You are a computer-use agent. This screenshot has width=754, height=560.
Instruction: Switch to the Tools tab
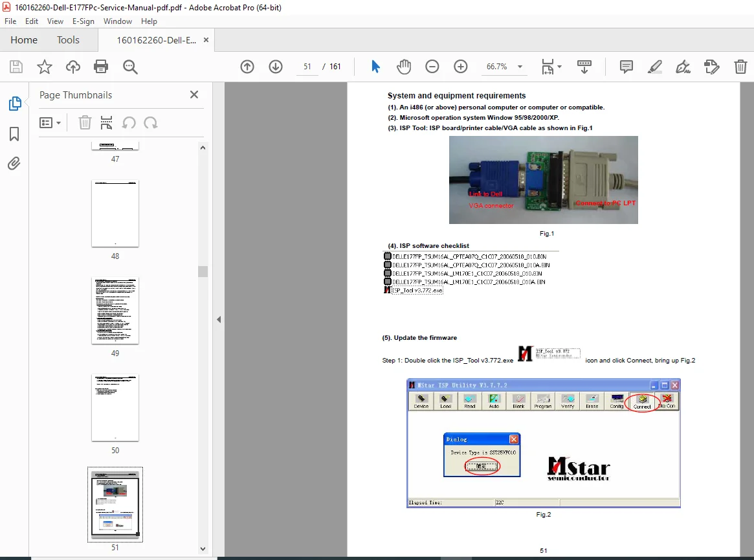pyautogui.click(x=68, y=40)
